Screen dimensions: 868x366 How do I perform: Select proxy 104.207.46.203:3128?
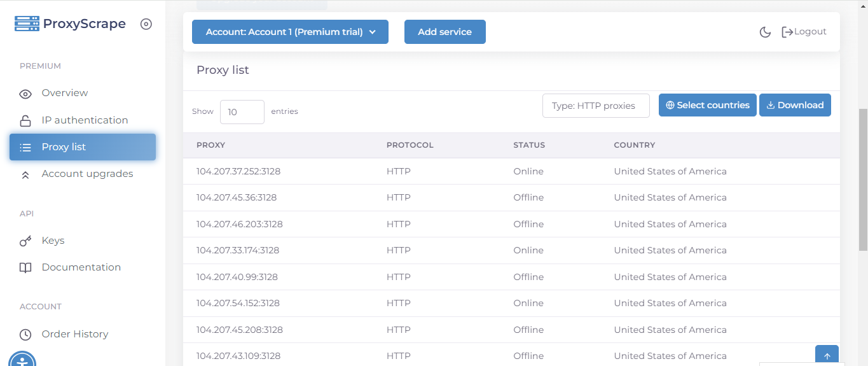pos(240,224)
